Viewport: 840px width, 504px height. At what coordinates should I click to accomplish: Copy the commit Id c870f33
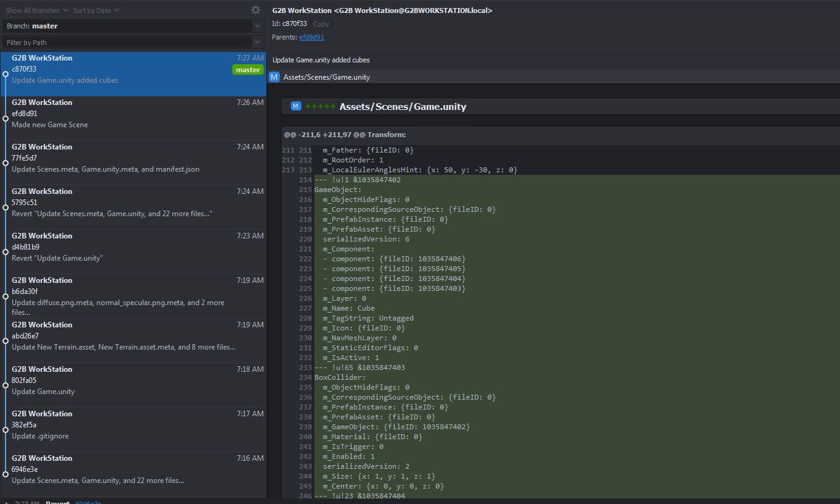pyautogui.click(x=321, y=24)
